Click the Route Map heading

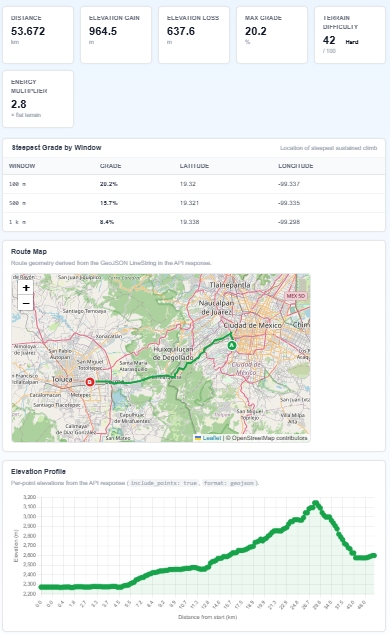[x=29, y=251]
